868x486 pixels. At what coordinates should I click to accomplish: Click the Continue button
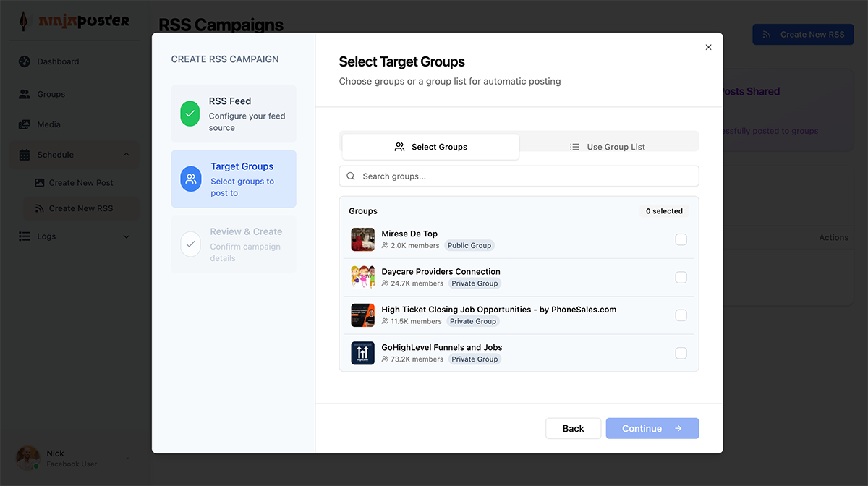click(x=652, y=428)
